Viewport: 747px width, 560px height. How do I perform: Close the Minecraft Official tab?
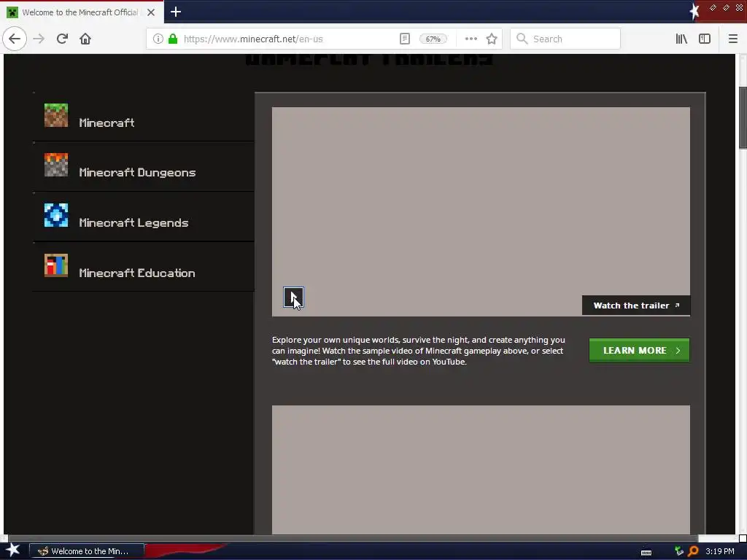point(151,12)
